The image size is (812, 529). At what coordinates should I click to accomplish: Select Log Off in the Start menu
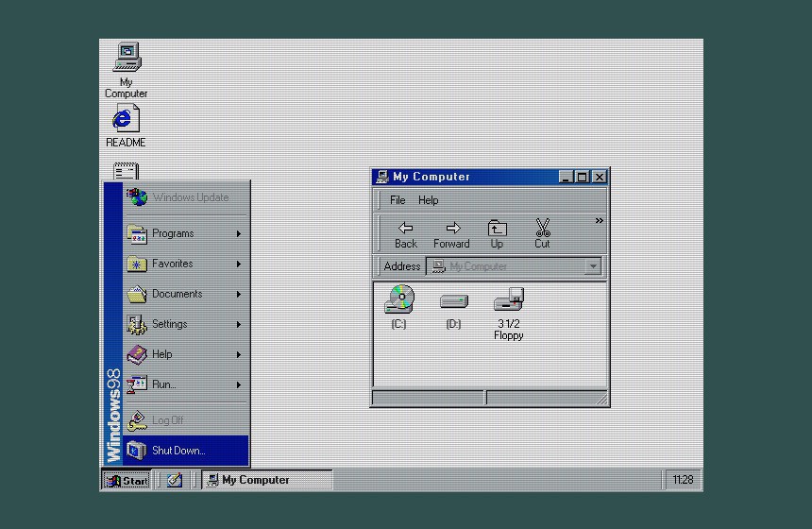[186, 420]
